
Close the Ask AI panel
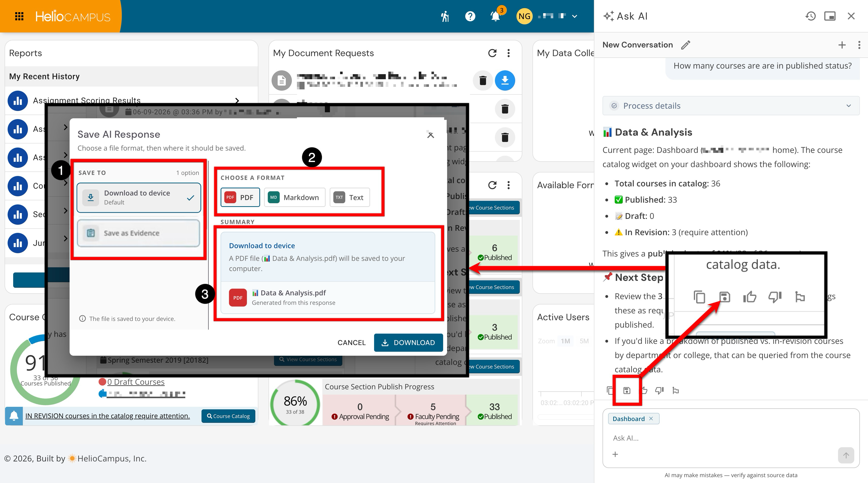coord(851,16)
